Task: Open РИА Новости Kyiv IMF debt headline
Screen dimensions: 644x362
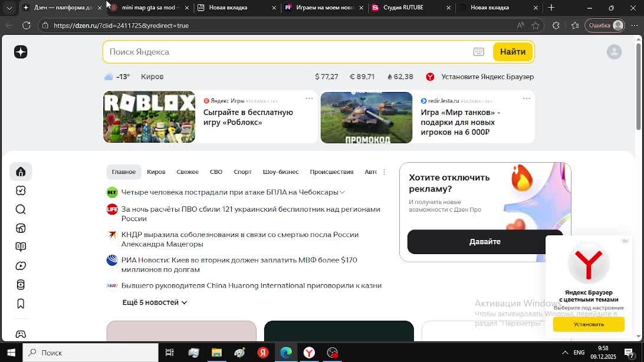Action: 239,265
